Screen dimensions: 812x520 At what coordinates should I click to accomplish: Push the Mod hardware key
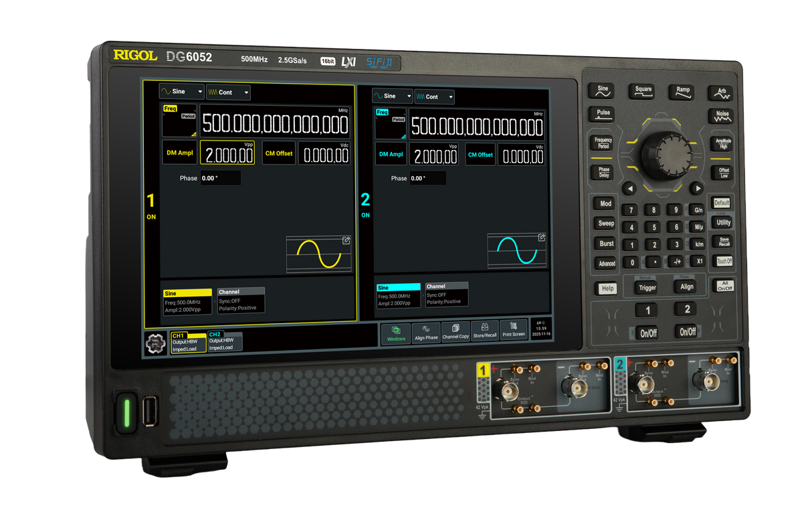(x=605, y=203)
